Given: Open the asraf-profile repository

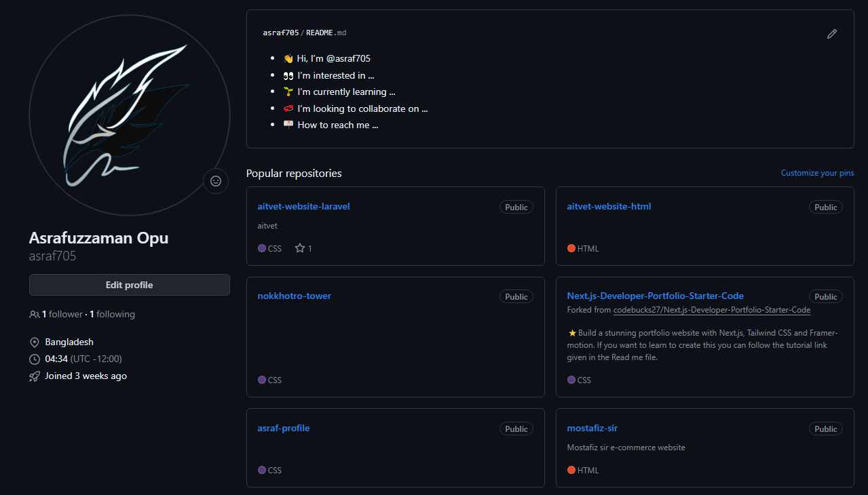Looking at the screenshot, I should (x=284, y=428).
